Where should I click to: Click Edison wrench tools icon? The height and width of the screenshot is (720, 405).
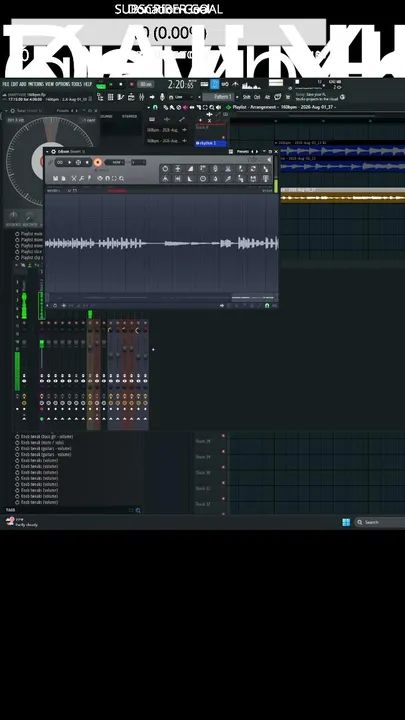[81, 178]
